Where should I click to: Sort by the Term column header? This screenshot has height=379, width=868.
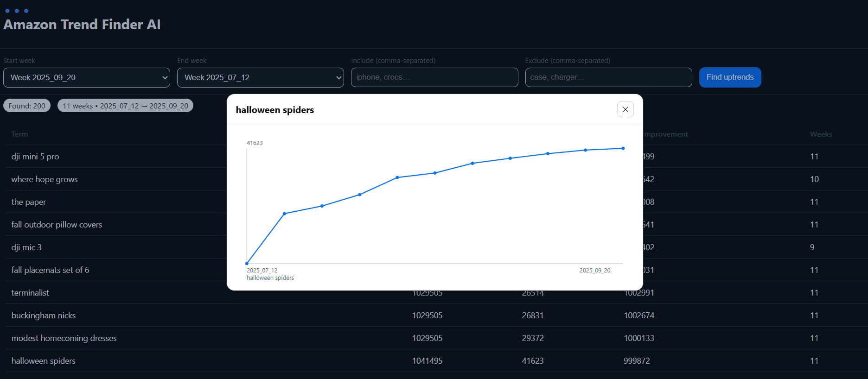(19, 134)
